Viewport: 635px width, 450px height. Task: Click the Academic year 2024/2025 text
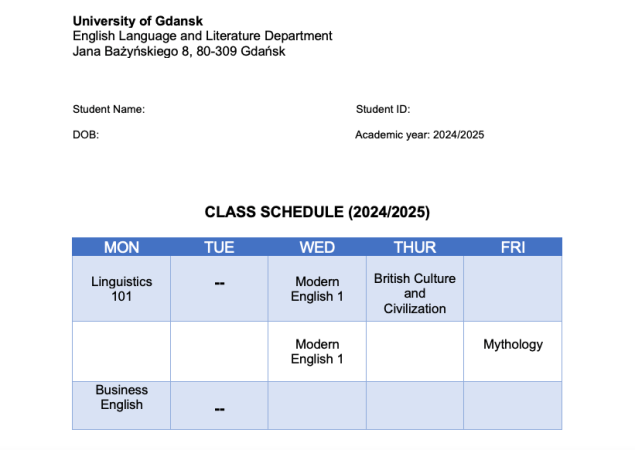point(420,135)
